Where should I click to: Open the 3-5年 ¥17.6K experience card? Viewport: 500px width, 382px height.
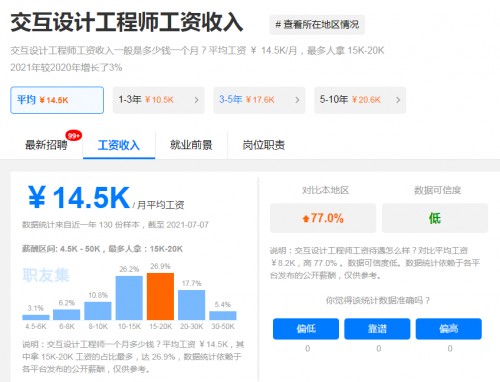point(259,100)
